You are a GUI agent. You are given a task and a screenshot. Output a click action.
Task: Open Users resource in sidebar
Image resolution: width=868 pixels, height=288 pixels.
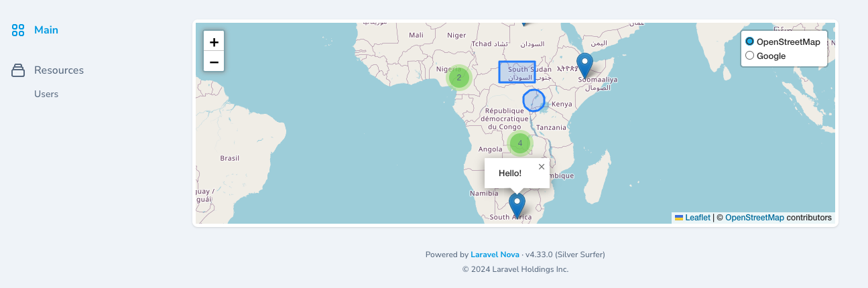(46, 94)
